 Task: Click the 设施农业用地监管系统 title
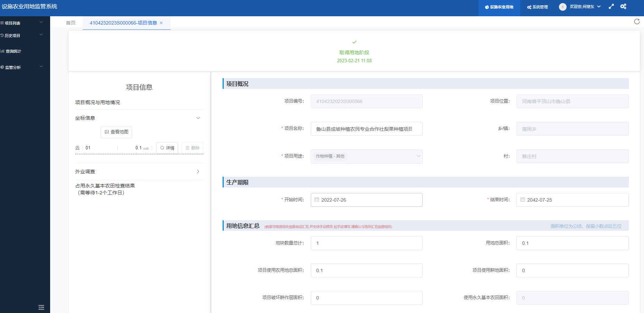pos(29,7)
